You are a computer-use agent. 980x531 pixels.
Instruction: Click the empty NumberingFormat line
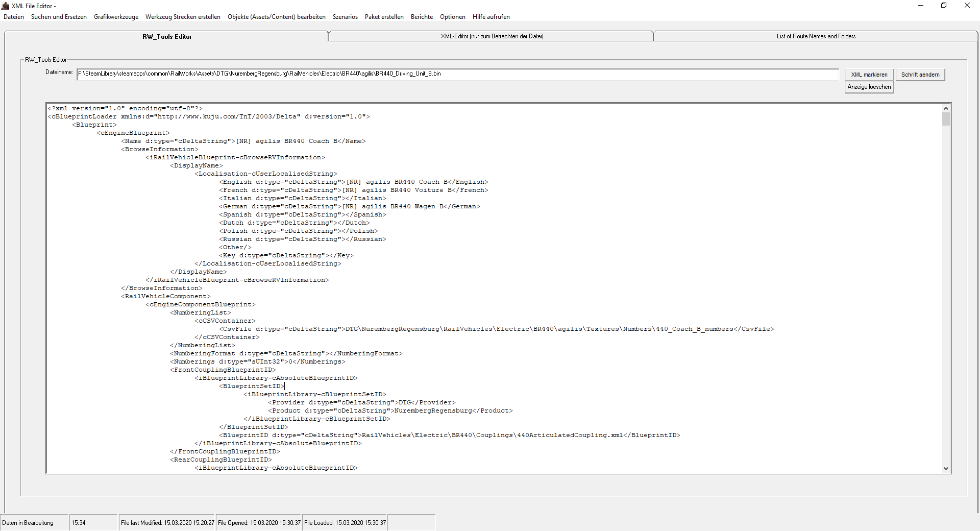pos(286,353)
